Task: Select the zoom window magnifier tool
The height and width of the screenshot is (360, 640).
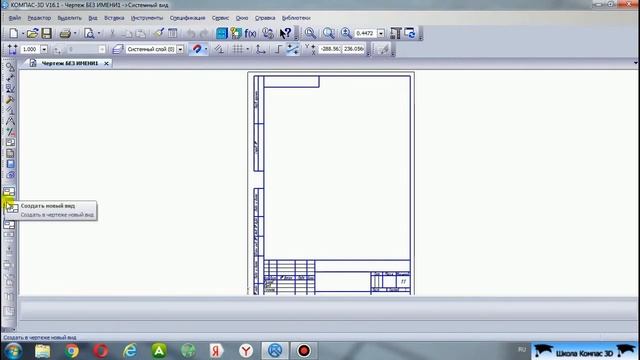Action: [310, 33]
